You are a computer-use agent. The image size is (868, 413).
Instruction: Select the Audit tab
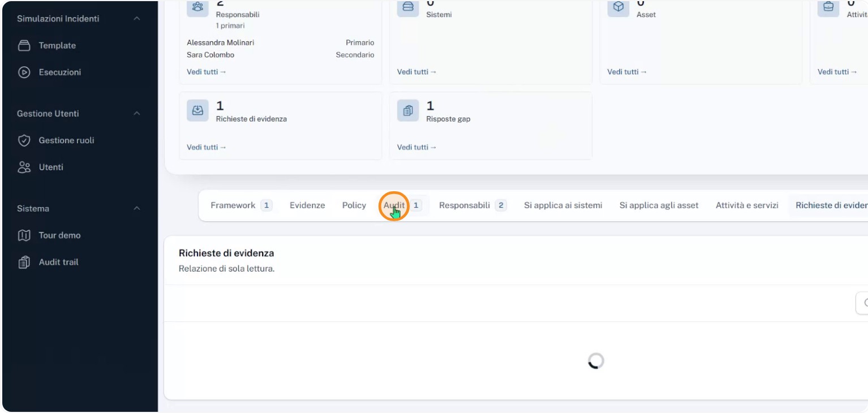click(x=403, y=205)
